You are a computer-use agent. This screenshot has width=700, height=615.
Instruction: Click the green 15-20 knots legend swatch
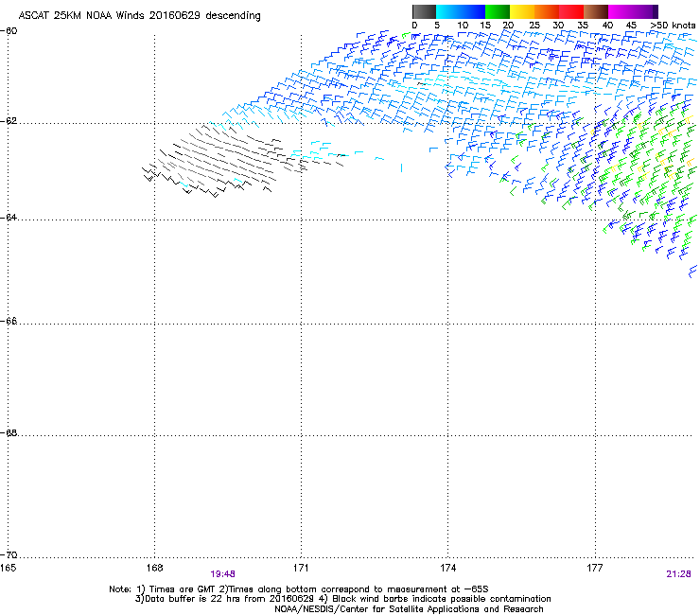pyautogui.click(x=498, y=11)
